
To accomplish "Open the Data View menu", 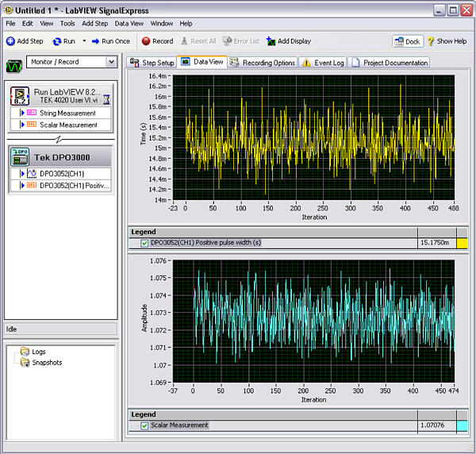I will [129, 24].
